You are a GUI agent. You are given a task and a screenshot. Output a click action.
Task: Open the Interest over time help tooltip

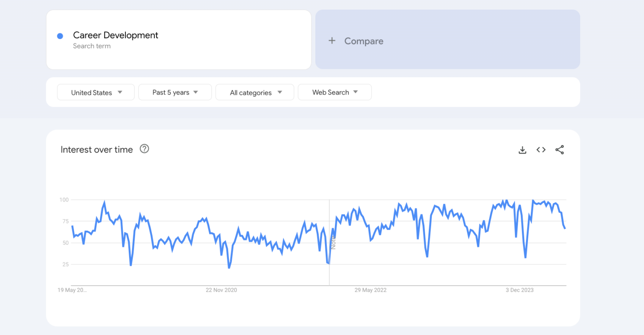(144, 149)
